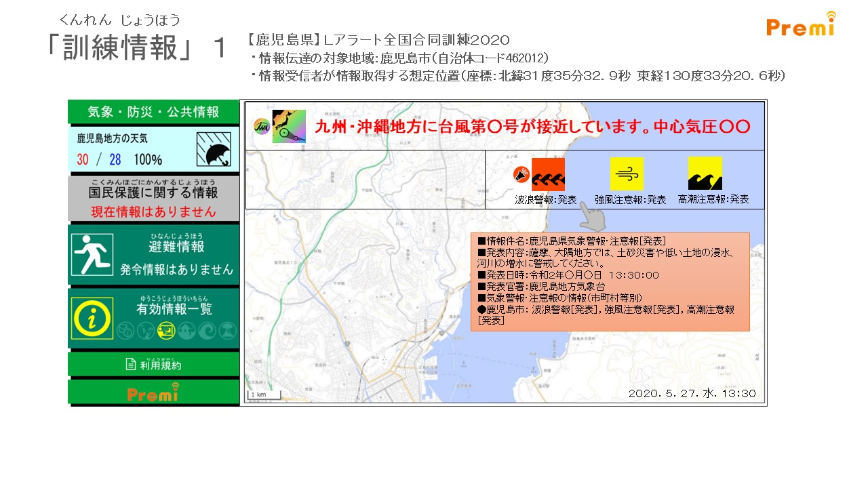Click the yellow strong wind advisory icon
Screen dimensions: 868x488
tap(626, 174)
